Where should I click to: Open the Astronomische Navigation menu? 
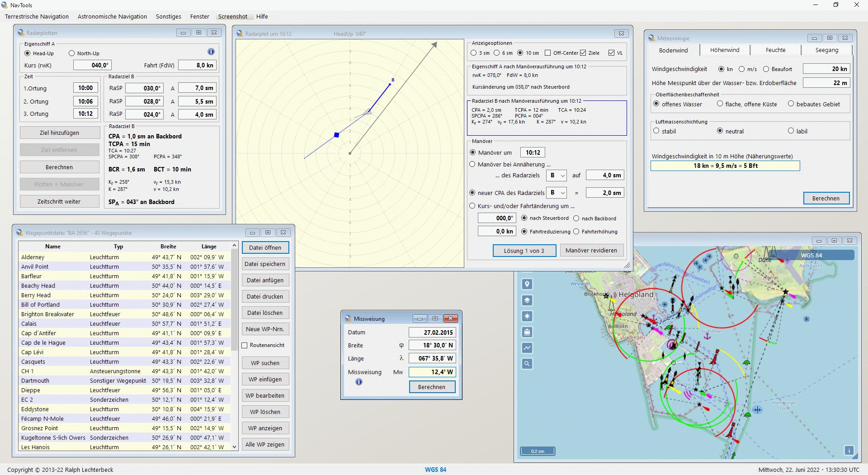point(112,16)
